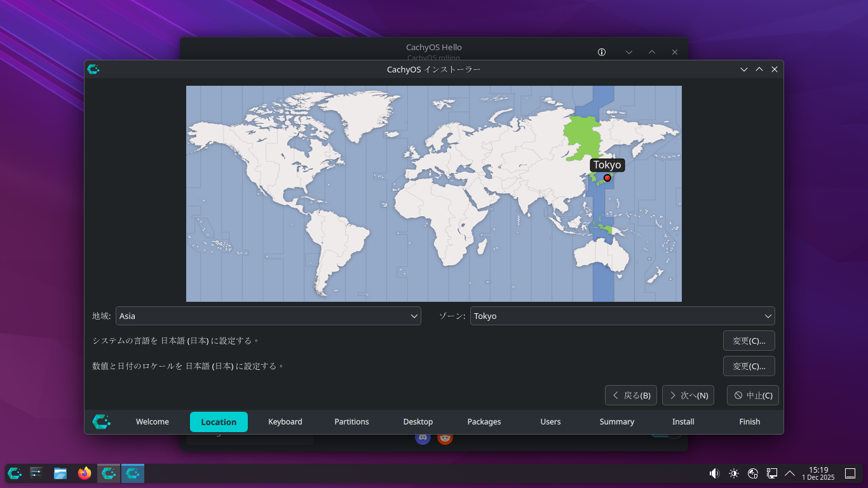This screenshot has height=488, width=868.
Task: Open the CachyOS application launcher in the taskbar
Action: 15,473
